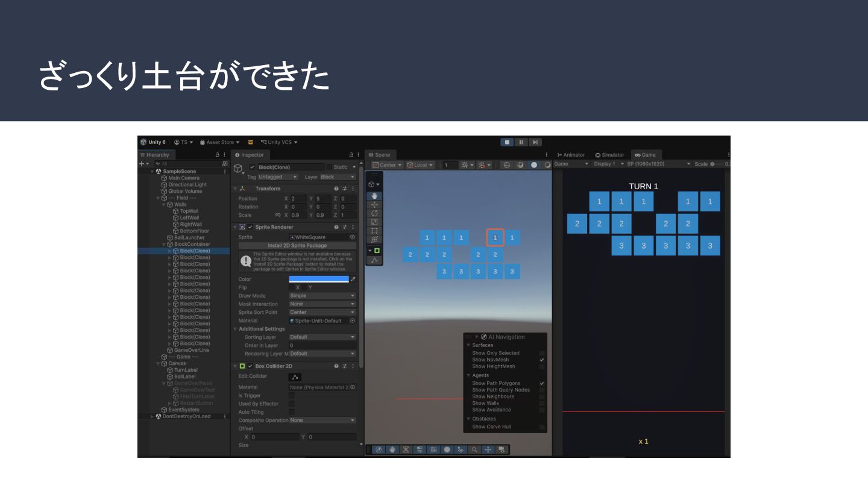Open Transform component help reference

pos(336,189)
